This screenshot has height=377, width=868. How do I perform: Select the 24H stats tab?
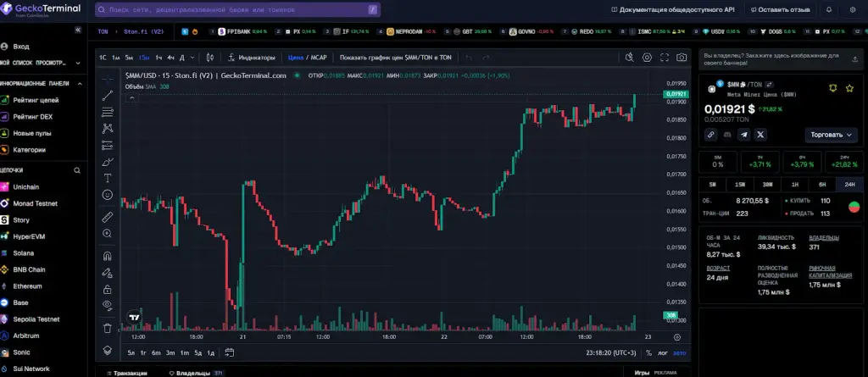pyautogui.click(x=849, y=185)
